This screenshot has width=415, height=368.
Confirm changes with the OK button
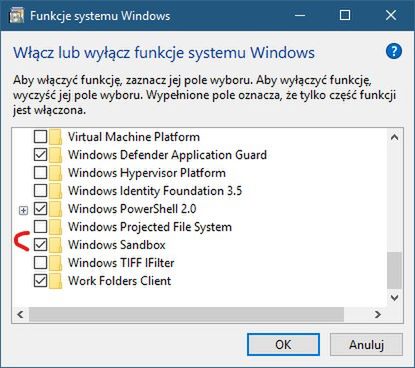(283, 345)
